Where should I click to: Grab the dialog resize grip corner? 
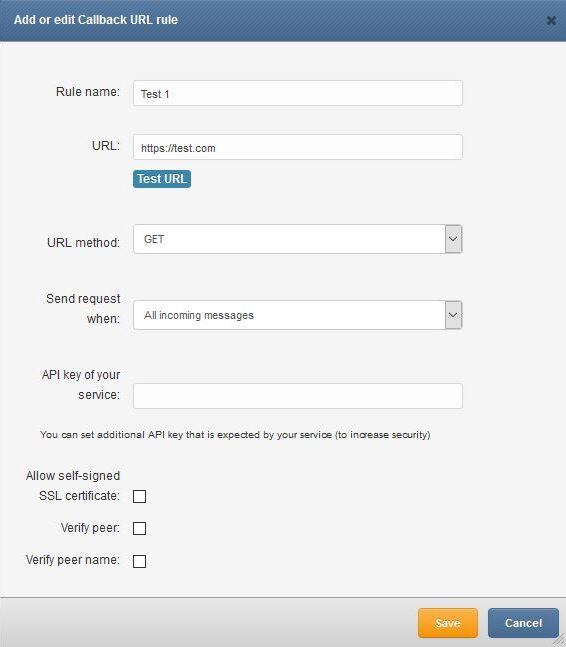(x=559, y=640)
